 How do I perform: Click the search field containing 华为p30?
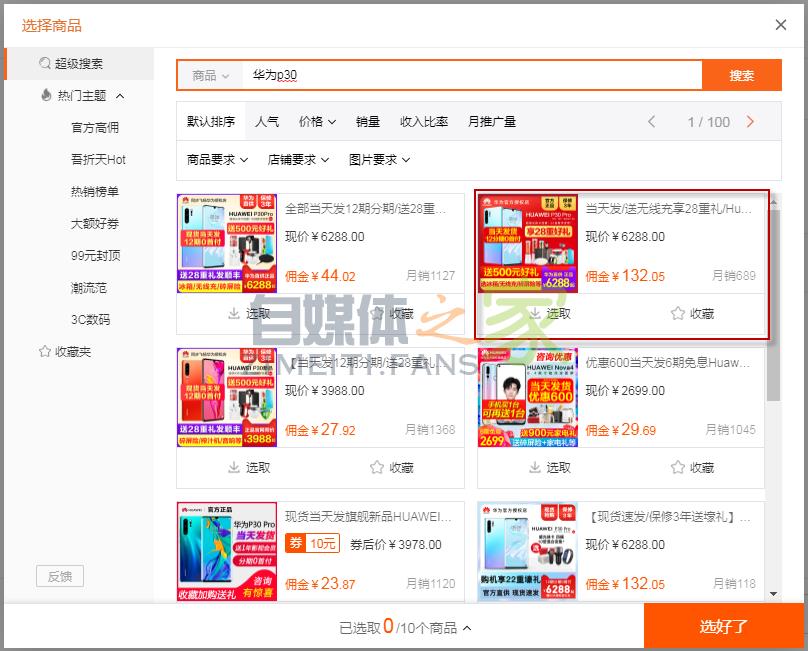[x=470, y=76]
